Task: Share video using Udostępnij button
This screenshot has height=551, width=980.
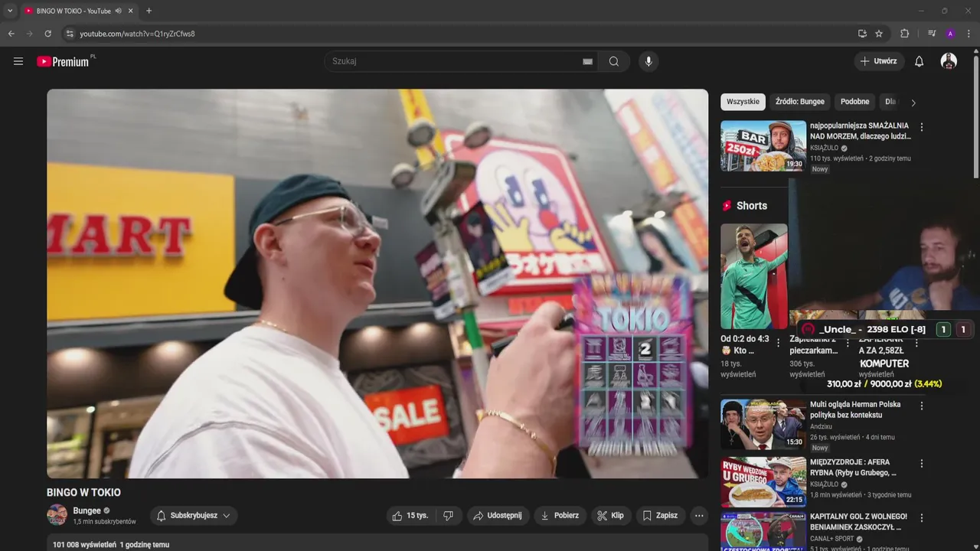Action: click(x=498, y=516)
